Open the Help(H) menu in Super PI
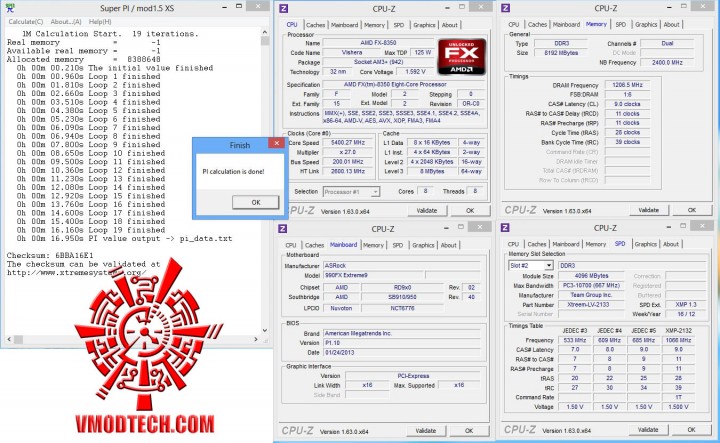The height and width of the screenshot is (443, 720). pyautogui.click(x=100, y=22)
